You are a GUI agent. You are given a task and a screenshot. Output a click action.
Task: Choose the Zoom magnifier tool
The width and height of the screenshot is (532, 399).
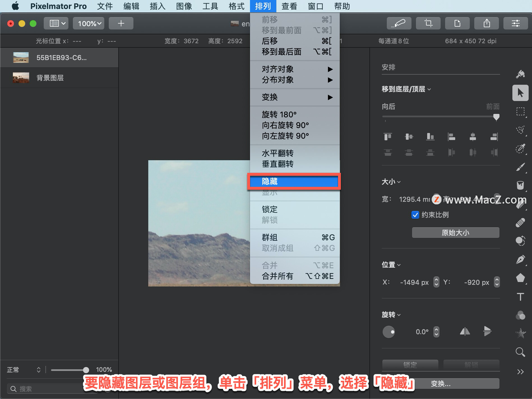point(520,352)
